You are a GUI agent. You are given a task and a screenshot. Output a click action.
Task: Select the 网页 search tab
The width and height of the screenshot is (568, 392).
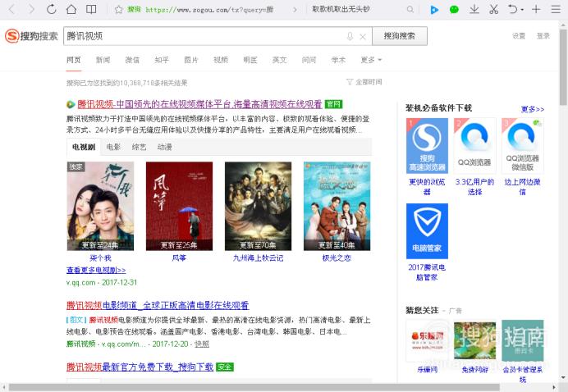[x=74, y=60]
